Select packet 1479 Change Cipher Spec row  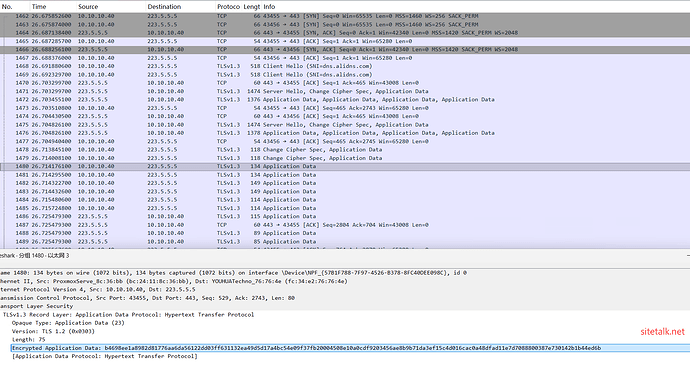pos(345,158)
